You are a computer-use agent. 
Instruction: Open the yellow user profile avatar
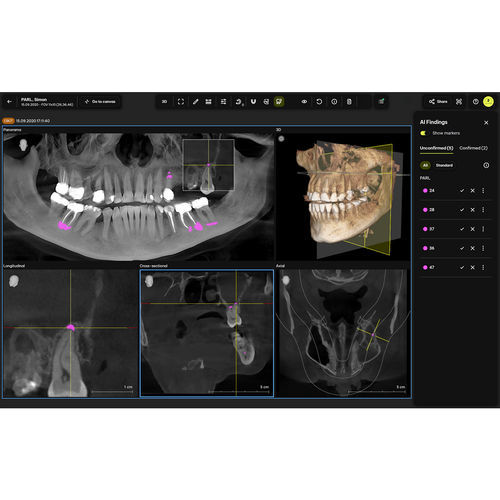(488, 102)
